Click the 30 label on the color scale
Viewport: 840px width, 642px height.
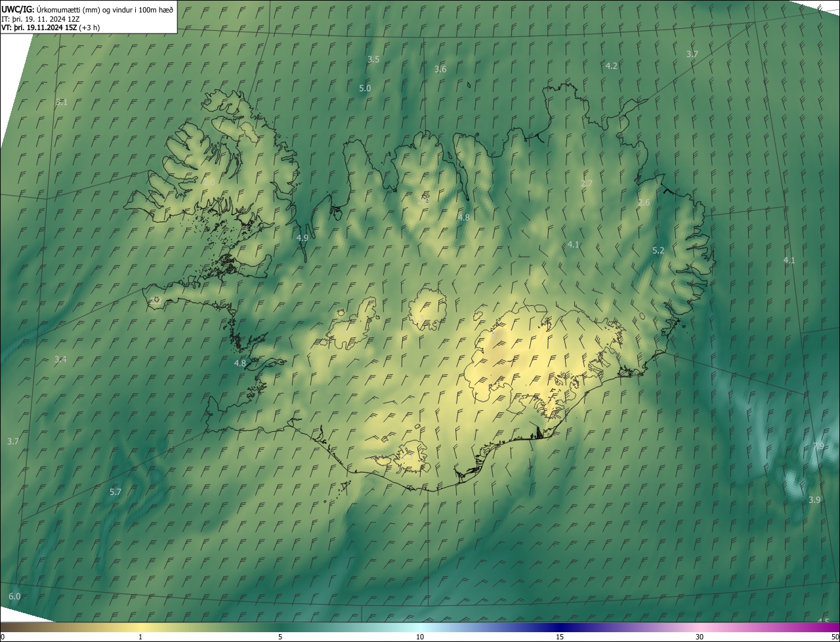point(700,637)
